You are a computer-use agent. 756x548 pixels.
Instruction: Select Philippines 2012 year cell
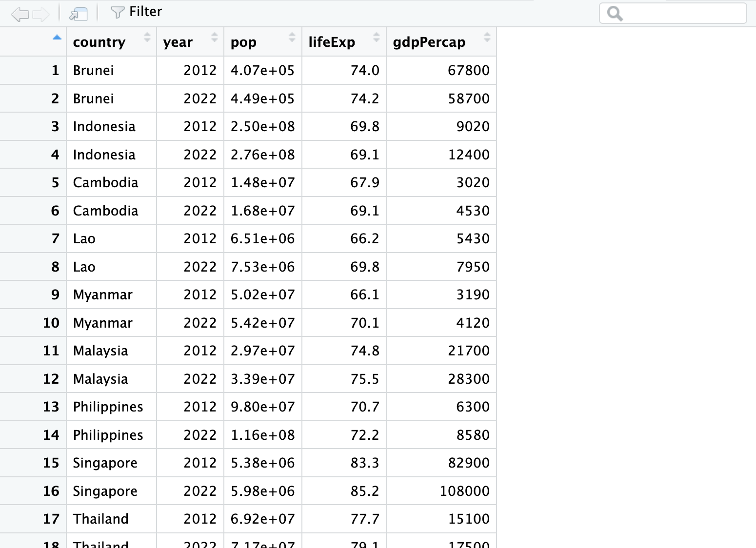pyautogui.click(x=190, y=407)
